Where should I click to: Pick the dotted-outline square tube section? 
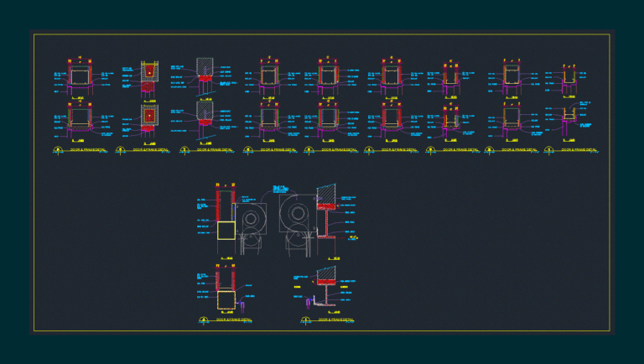[x=226, y=300]
